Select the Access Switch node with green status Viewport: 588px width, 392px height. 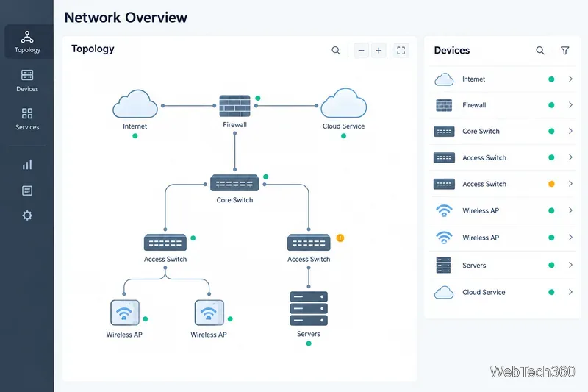point(165,242)
